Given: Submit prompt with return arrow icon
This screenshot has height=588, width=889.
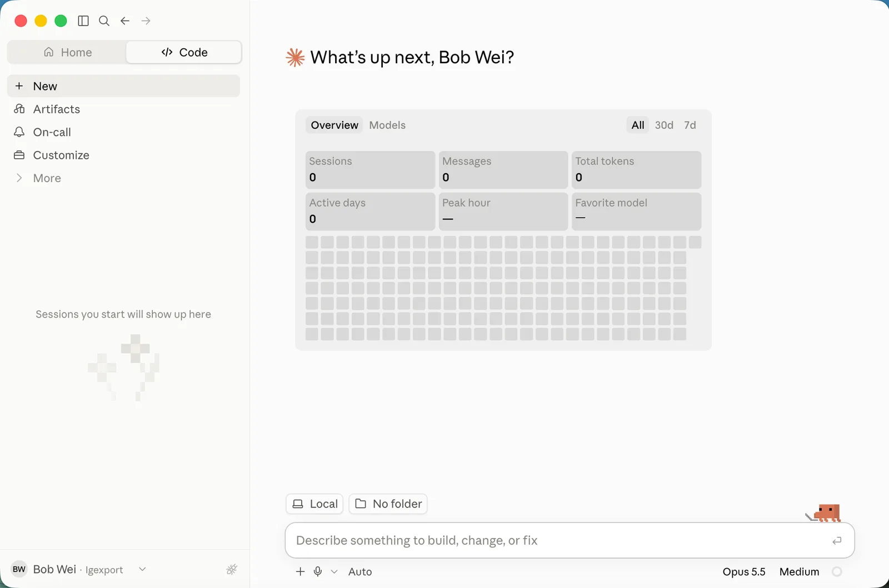Looking at the screenshot, I should click(x=837, y=540).
